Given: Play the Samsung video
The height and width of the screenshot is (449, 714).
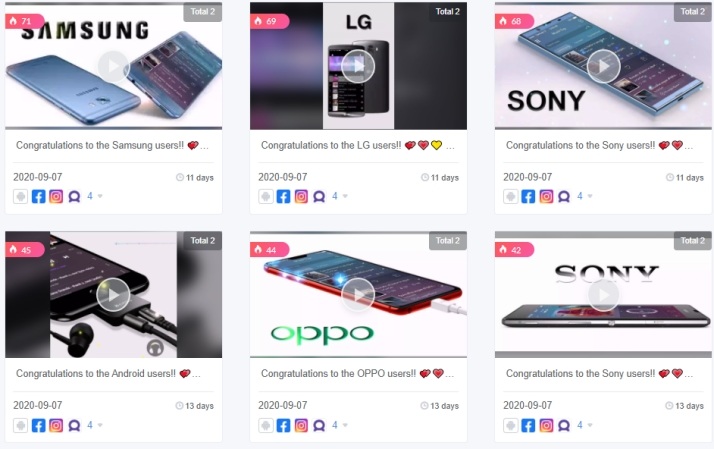Looking at the screenshot, I should coord(113,66).
